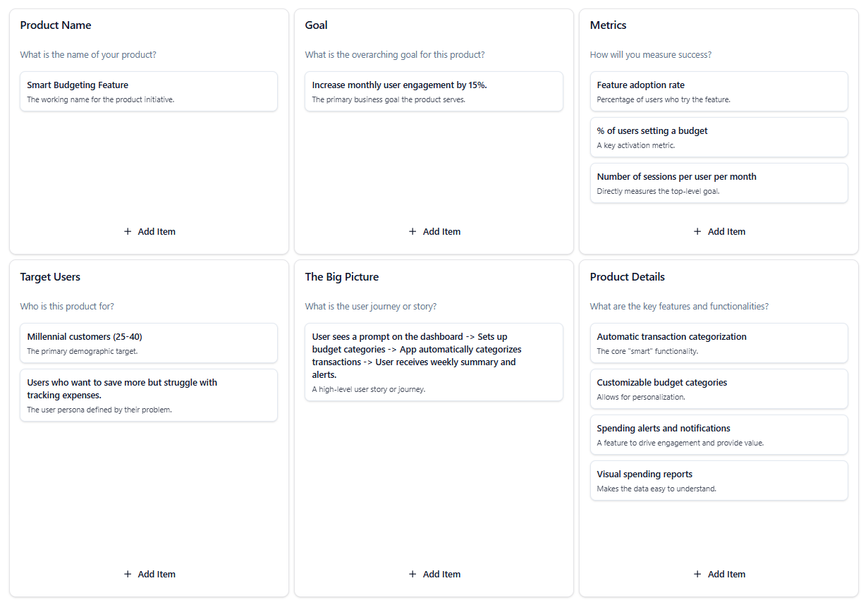The height and width of the screenshot is (607, 868).
Task: Open the Smart Budgeting Feature item
Action: (149, 91)
